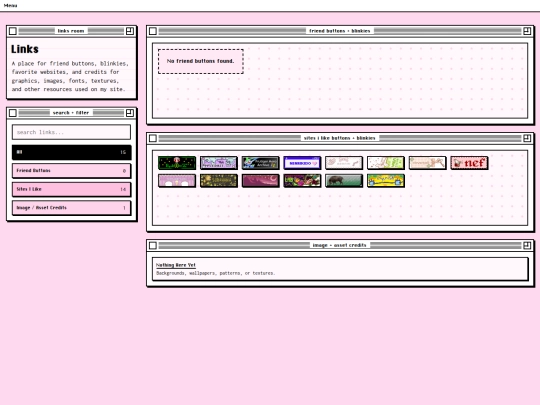Screen dimensions: 540x405
Task: Open the colorful dark cartoon characters button
Action: point(302,180)
